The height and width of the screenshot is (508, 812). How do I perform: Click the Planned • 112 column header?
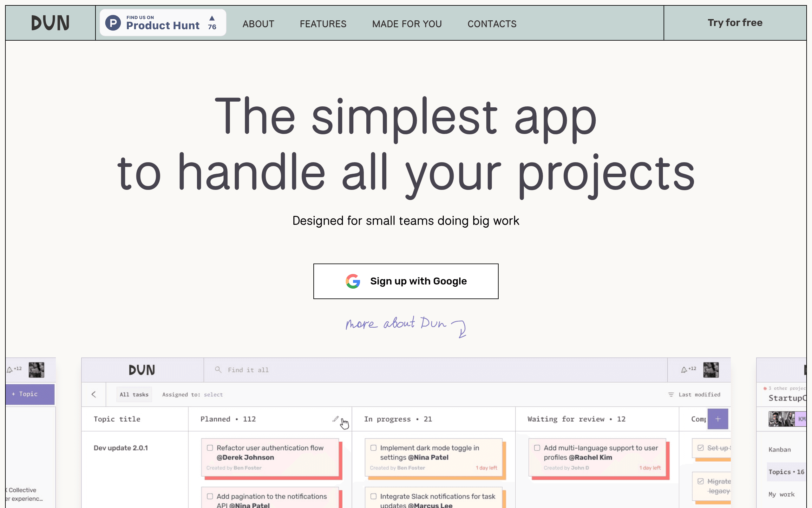pyautogui.click(x=228, y=419)
